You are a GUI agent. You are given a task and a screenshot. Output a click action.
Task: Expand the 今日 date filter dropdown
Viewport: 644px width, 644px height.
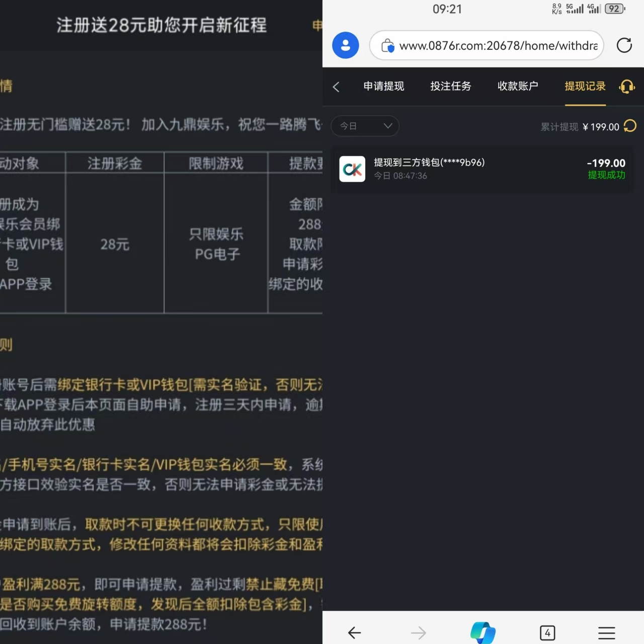pos(365,126)
